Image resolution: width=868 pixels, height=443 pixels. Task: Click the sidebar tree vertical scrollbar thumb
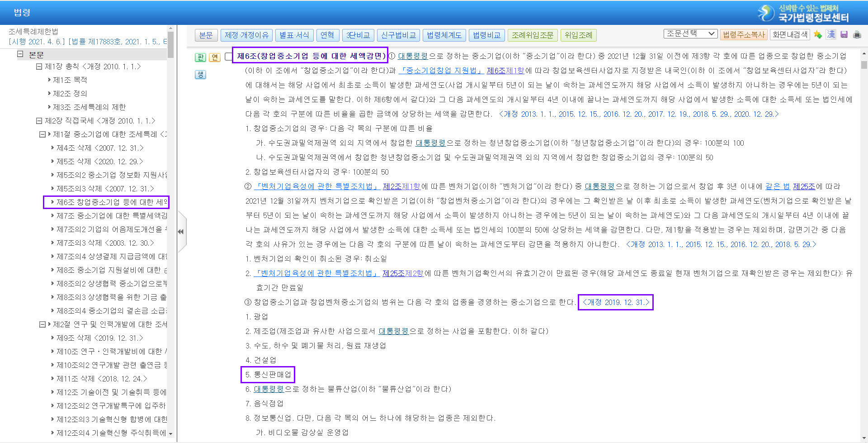point(170,45)
